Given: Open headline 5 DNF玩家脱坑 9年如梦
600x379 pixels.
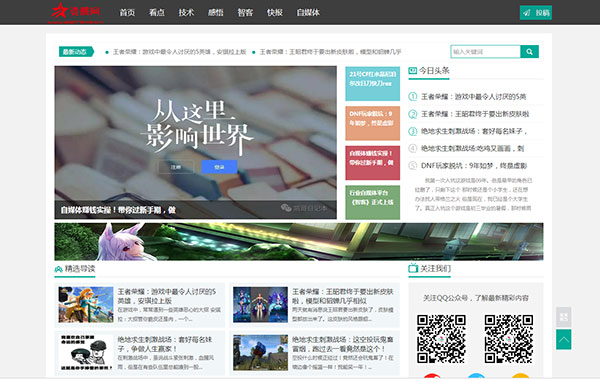Looking at the screenshot, I should pyautogui.click(x=474, y=165).
